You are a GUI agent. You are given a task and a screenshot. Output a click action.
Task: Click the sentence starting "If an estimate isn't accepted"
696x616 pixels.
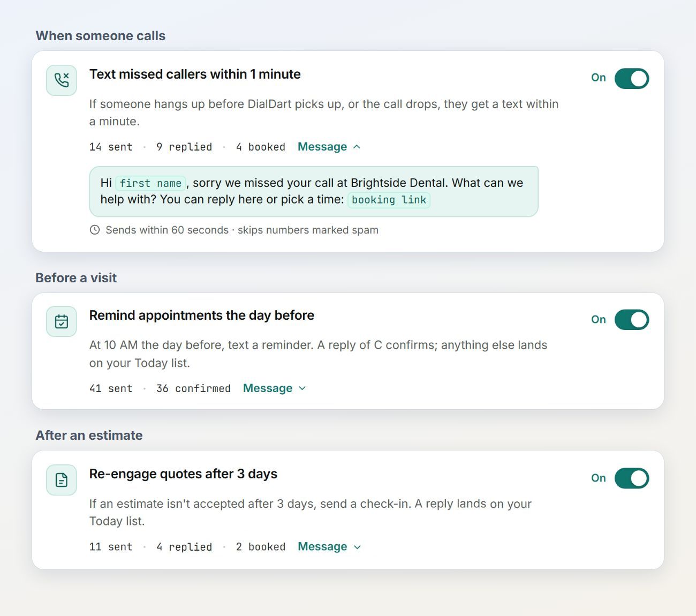[311, 512]
